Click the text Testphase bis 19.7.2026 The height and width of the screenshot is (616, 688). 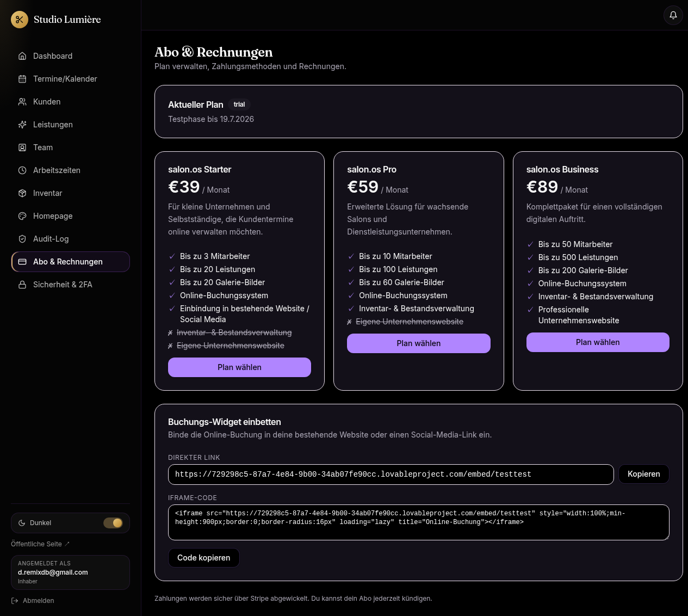click(211, 119)
